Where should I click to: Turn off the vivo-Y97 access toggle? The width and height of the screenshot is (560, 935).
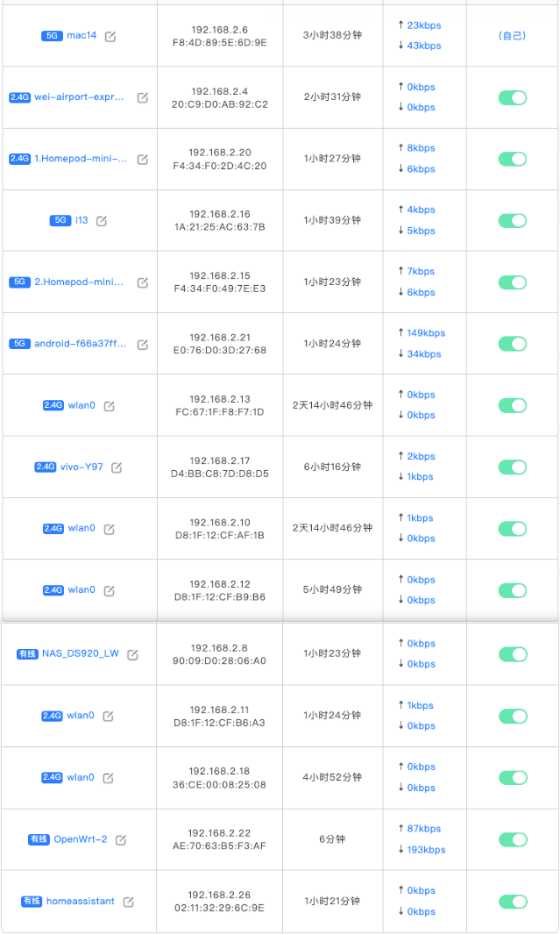pyautogui.click(x=513, y=467)
